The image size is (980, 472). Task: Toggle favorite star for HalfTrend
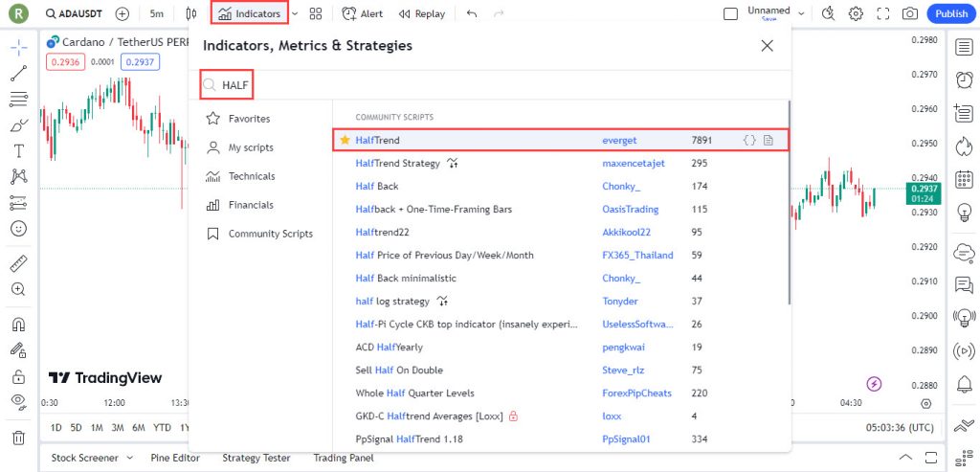click(345, 140)
